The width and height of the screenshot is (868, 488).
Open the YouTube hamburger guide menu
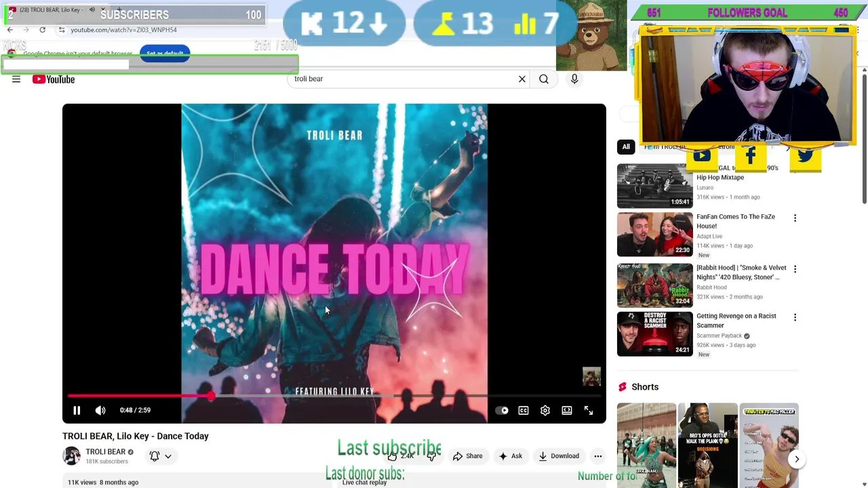pos(16,79)
